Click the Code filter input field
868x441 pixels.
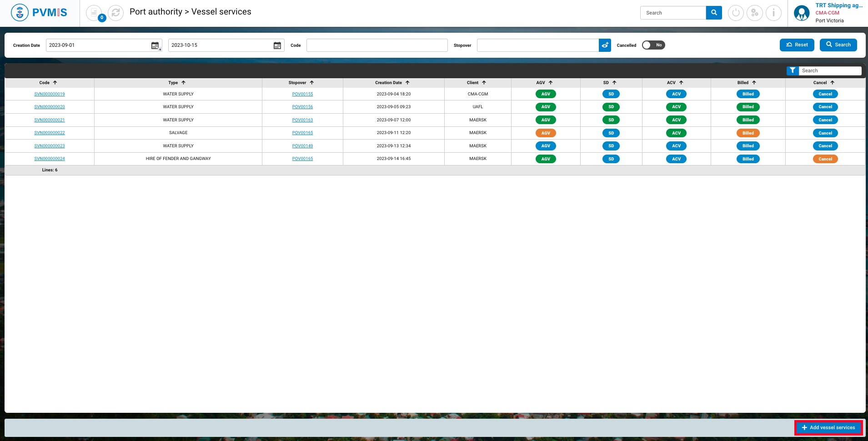click(x=377, y=45)
